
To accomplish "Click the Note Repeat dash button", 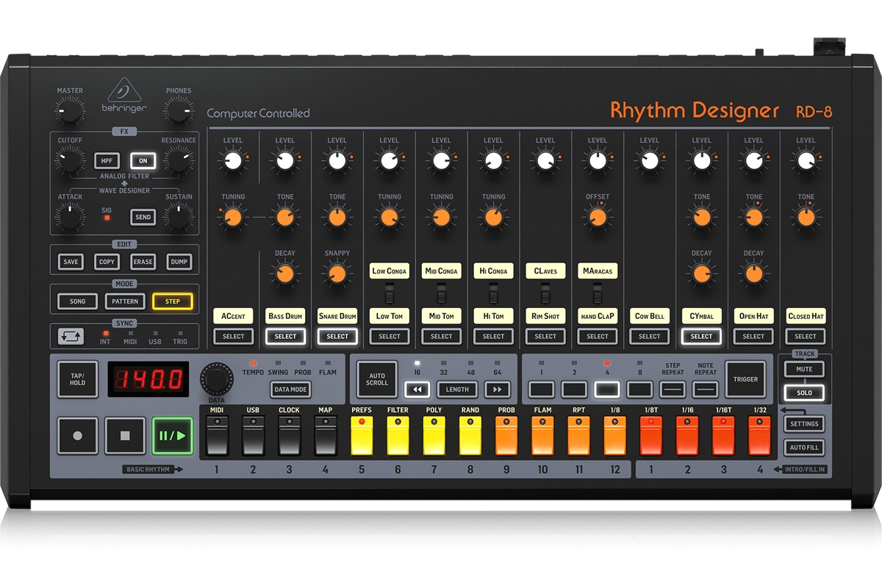I will [706, 390].
